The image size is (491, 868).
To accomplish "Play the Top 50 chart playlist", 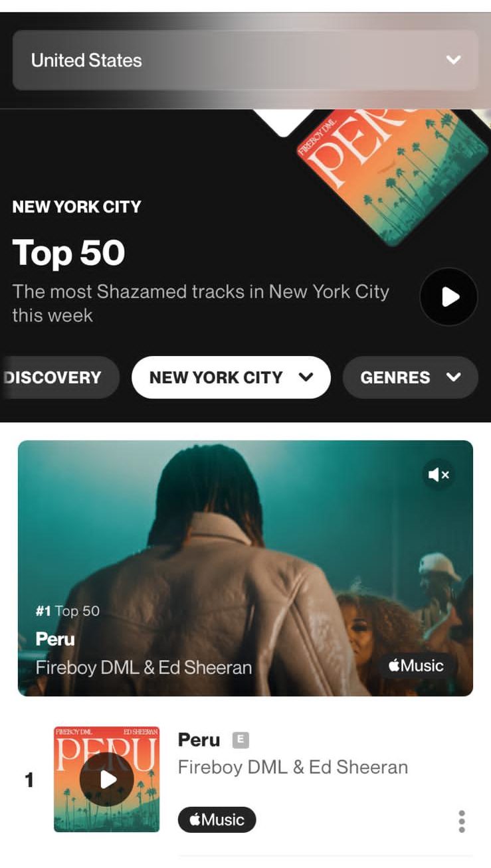I will click(448, 297).
